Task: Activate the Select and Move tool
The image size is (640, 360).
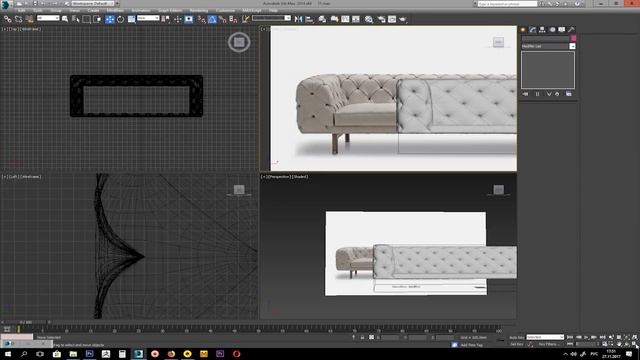Action: point(110,19)
